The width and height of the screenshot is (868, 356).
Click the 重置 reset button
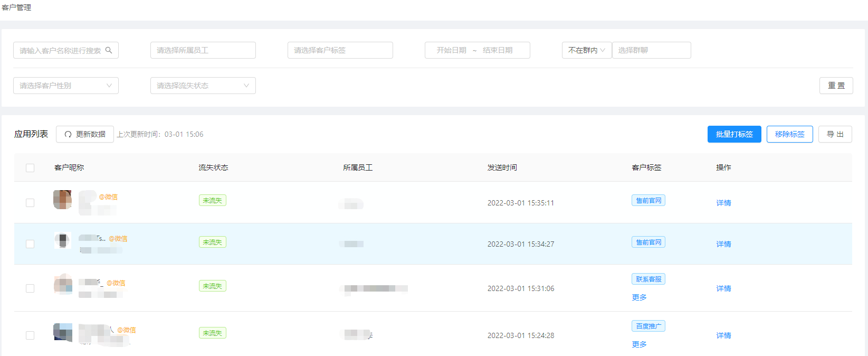(x=836, y=86)
